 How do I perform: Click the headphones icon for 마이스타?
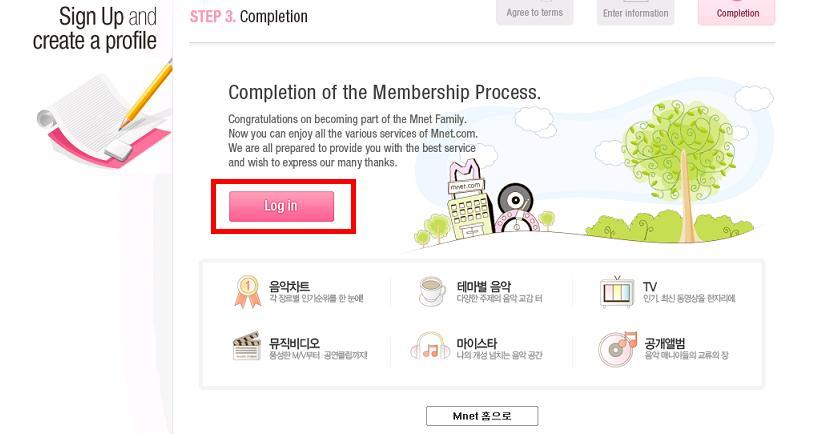[431, 348]
